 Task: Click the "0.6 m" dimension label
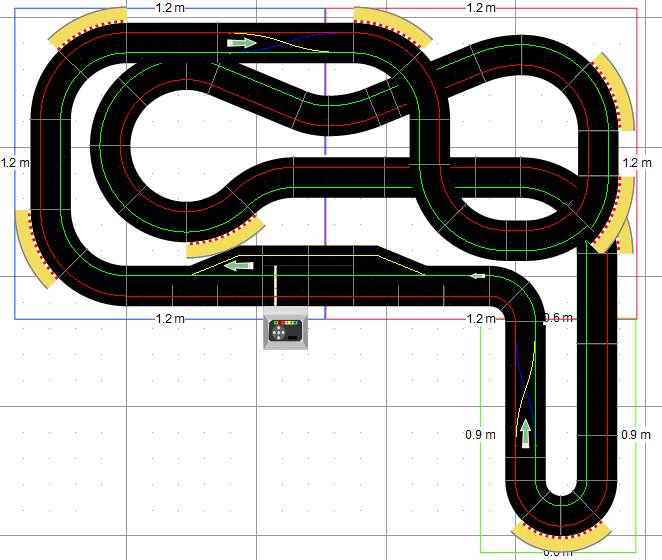557,318
